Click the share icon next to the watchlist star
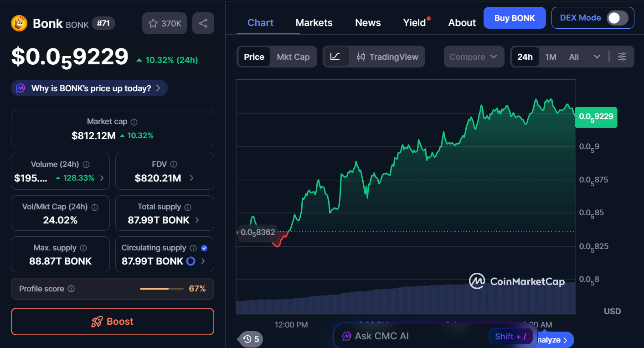 [203, 23]
